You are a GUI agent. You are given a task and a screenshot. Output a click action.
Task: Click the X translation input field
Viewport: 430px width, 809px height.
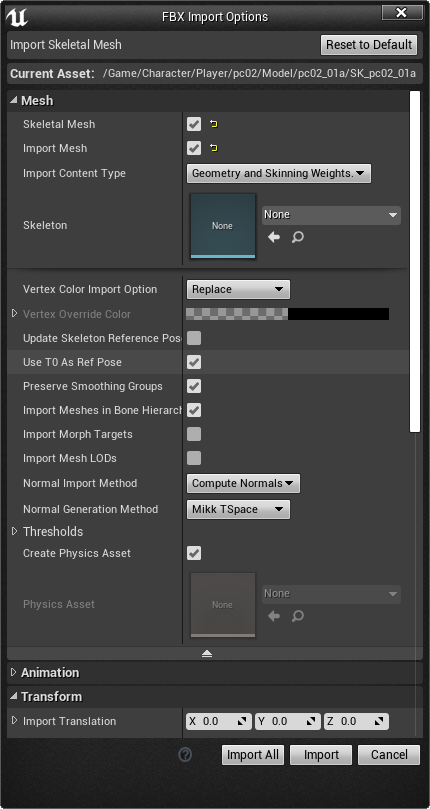pyautogui.click(x=218, y=721)
